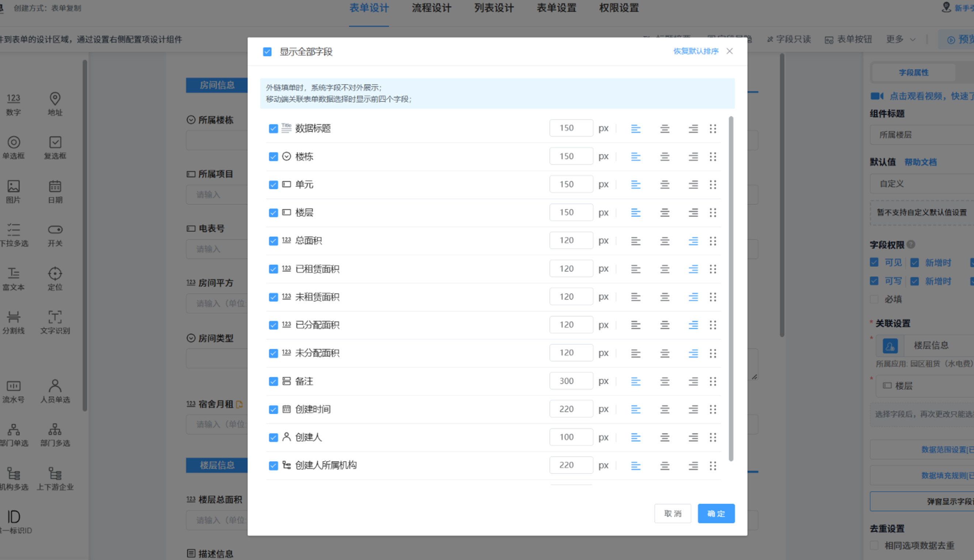Select the 富文本 rich text component

pyautogui.click(x=14, y=279)
